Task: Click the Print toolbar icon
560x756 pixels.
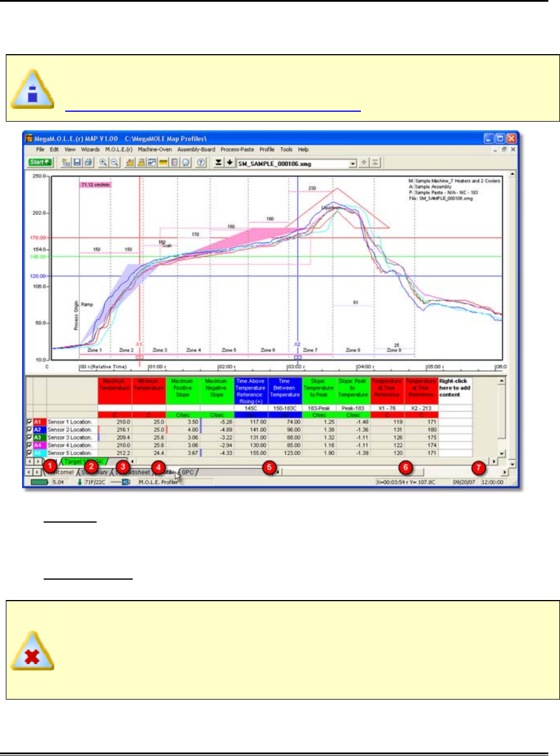Action: [x=87, y=163]
